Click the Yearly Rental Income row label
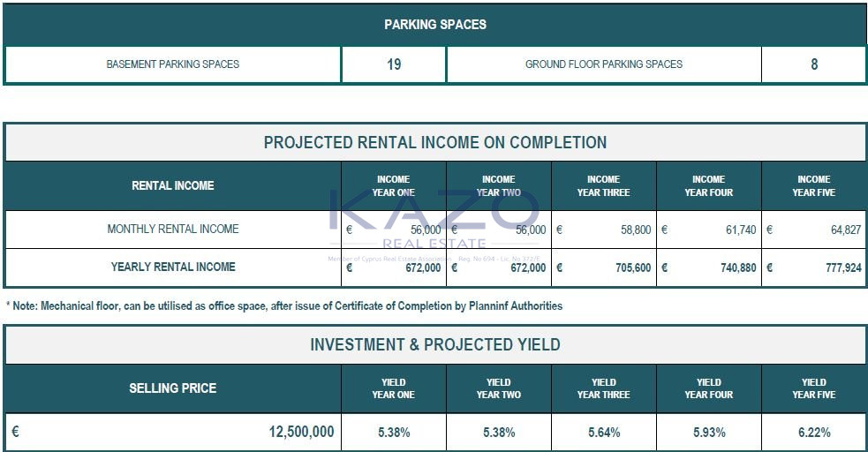The height and width of the screenshot is (452, 868). (173, 267)
